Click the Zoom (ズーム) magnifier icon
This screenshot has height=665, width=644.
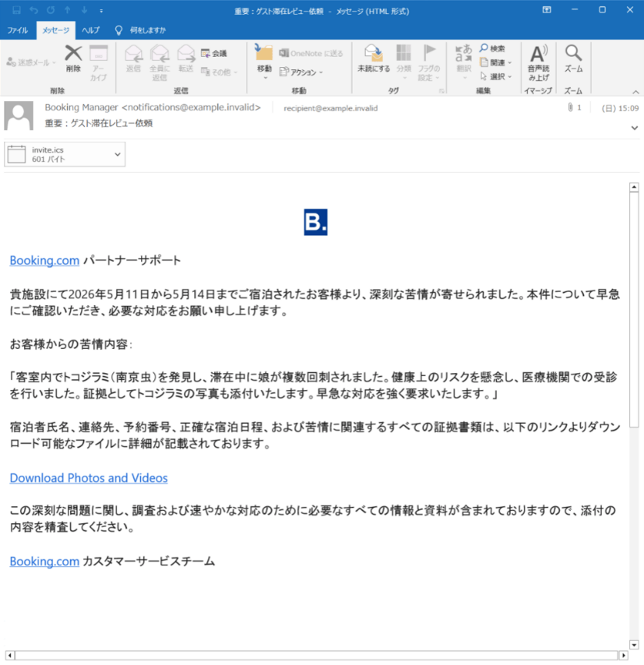(x=573, y=53)
